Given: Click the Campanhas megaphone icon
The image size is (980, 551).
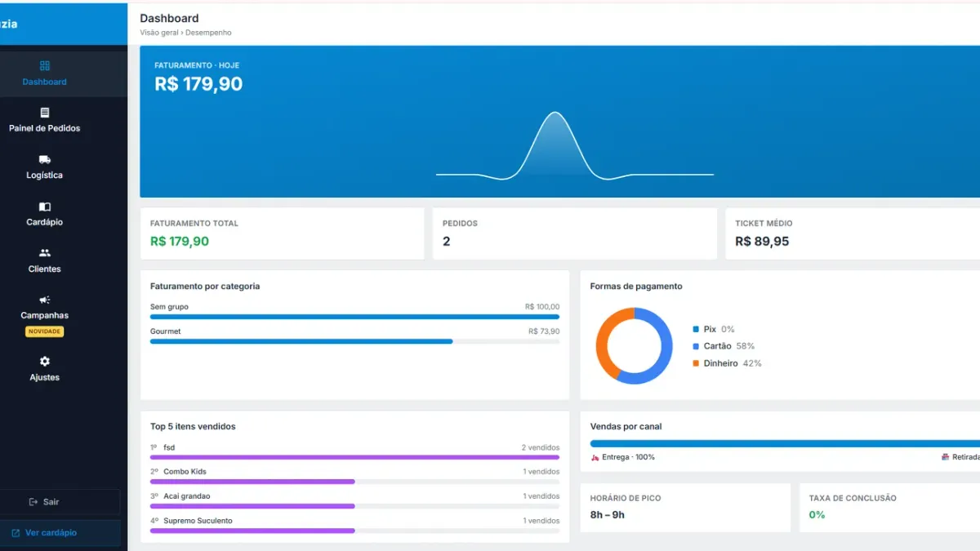Looking at the screenshot, I should tap(45, 300).
